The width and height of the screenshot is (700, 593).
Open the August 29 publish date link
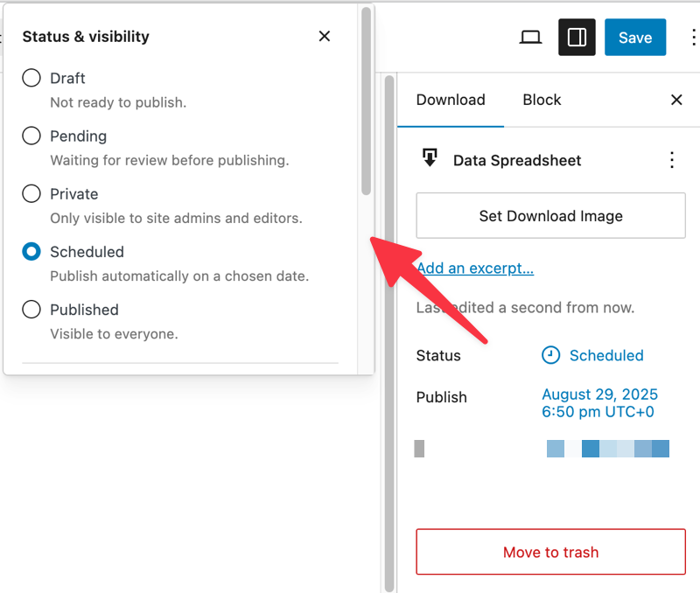(x=599, y=394)
